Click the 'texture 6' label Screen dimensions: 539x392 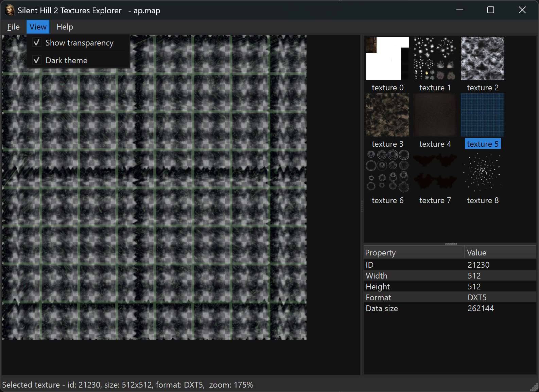(387, 200)
